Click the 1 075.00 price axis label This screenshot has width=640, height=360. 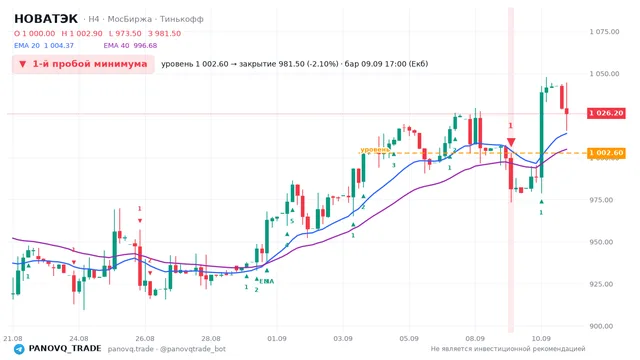click(604, 32)
